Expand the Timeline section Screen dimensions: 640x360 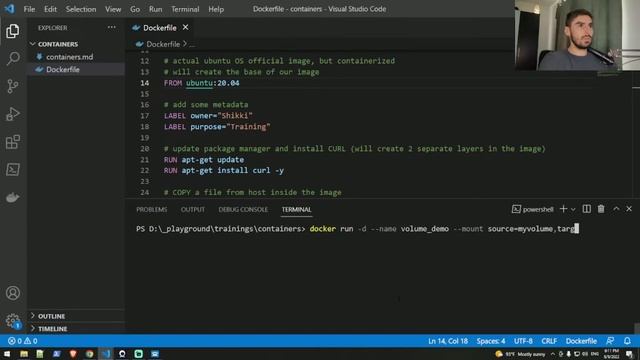click(x=76, y=329)
